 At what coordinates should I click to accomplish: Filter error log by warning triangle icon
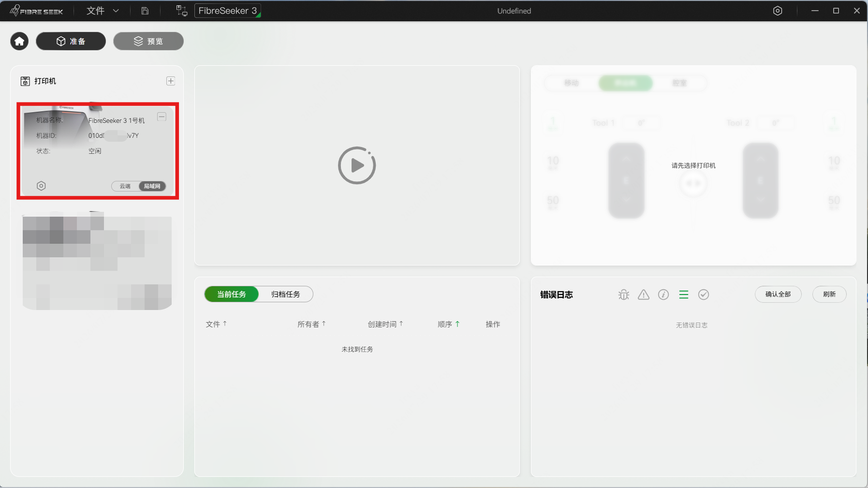644,295
